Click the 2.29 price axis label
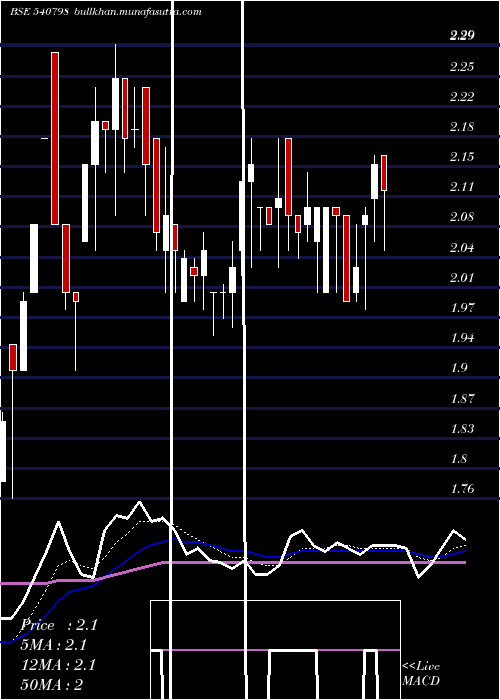Image resolution: width=500 pixels, height=700 pixels. tap(462, 36)
